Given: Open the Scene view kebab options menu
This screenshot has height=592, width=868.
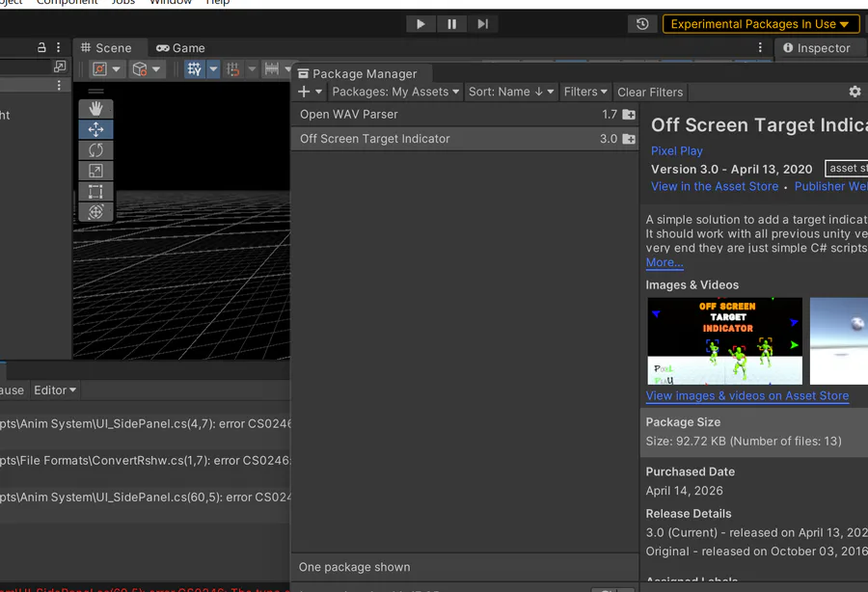Looking at the screenshot, I should [x=760, y=47].
